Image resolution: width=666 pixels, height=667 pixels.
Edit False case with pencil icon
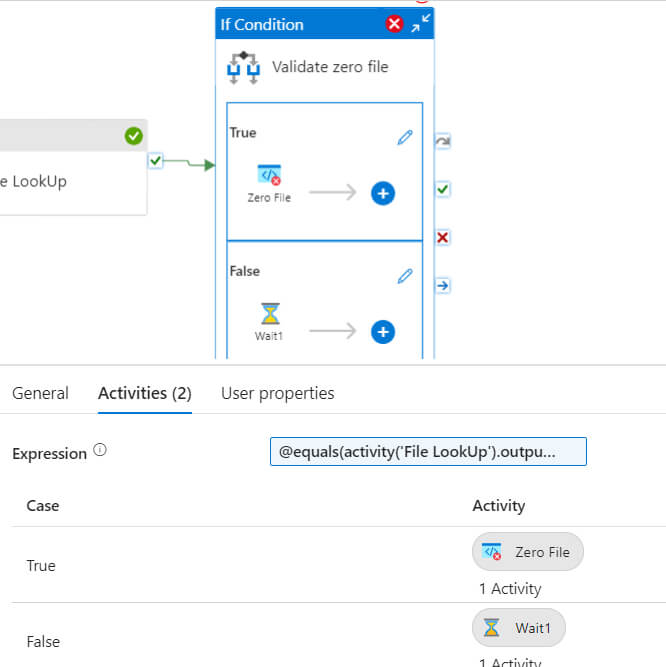(x=405, y=276)
